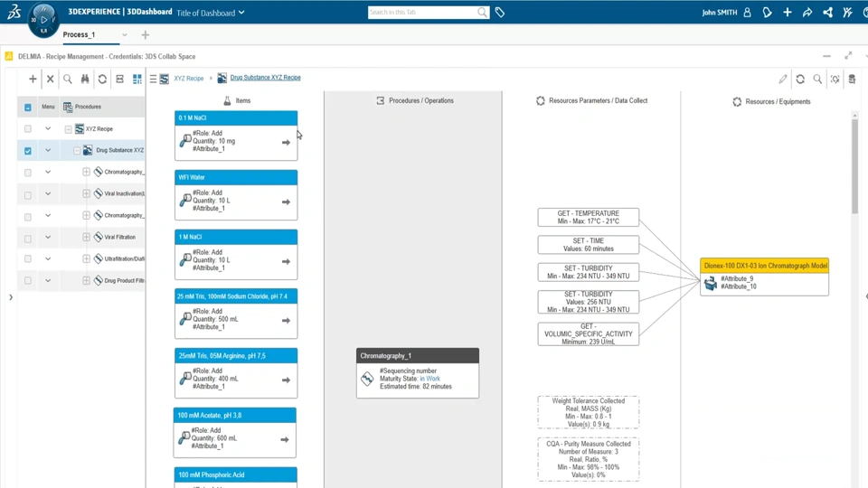Open the Drug Substance XYZ Recipe breadcrumb
Image resolution: width=868 pixels, height=488 pixels.
pyautogui.click(x=265, y=78)
